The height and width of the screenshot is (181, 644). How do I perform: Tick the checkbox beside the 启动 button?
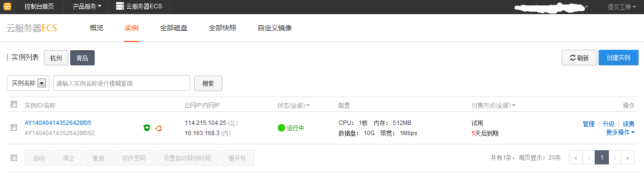(x=14, y=158)
